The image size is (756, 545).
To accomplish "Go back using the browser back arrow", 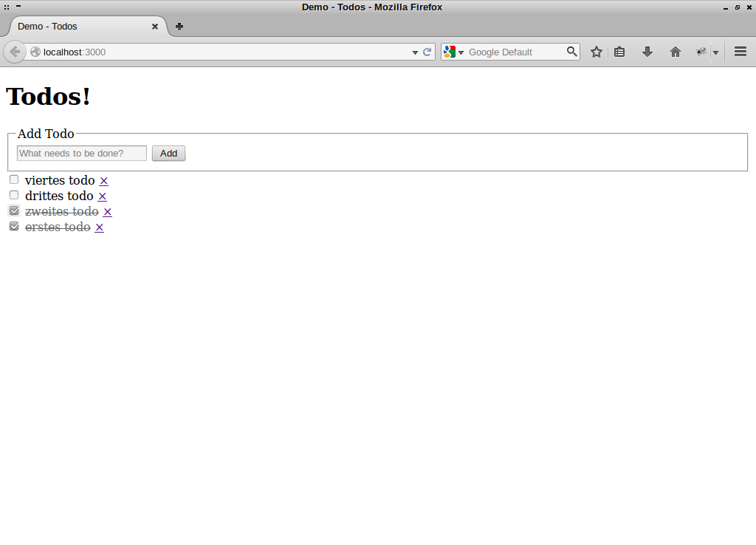I will (x=15, y=52).
